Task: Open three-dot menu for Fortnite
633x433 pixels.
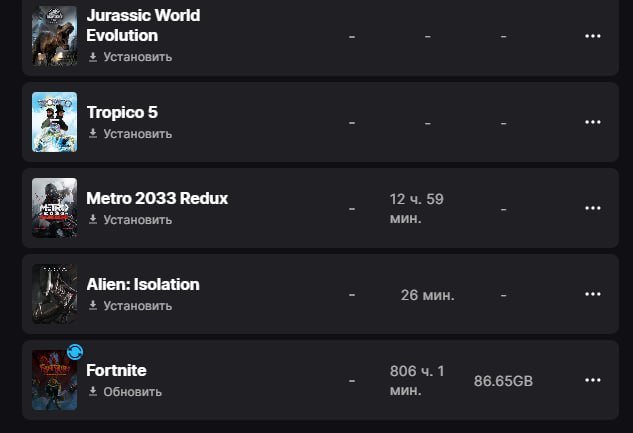Action: 592,381
